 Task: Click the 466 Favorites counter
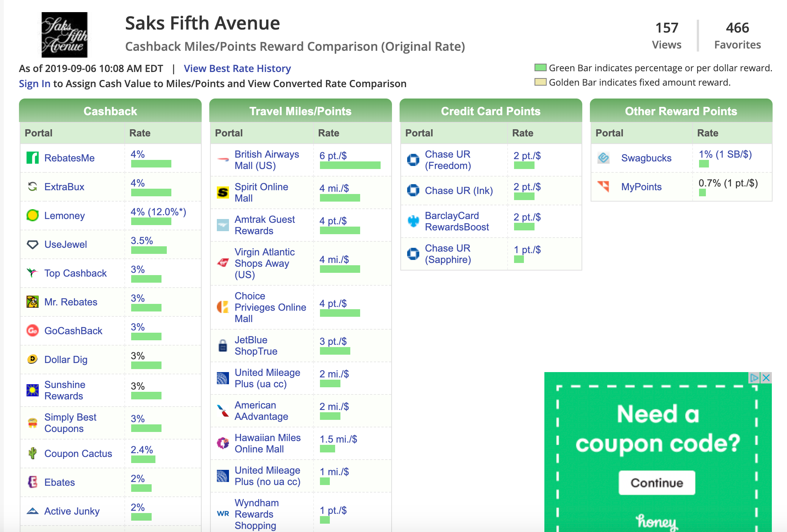click(x=737, y=35)
